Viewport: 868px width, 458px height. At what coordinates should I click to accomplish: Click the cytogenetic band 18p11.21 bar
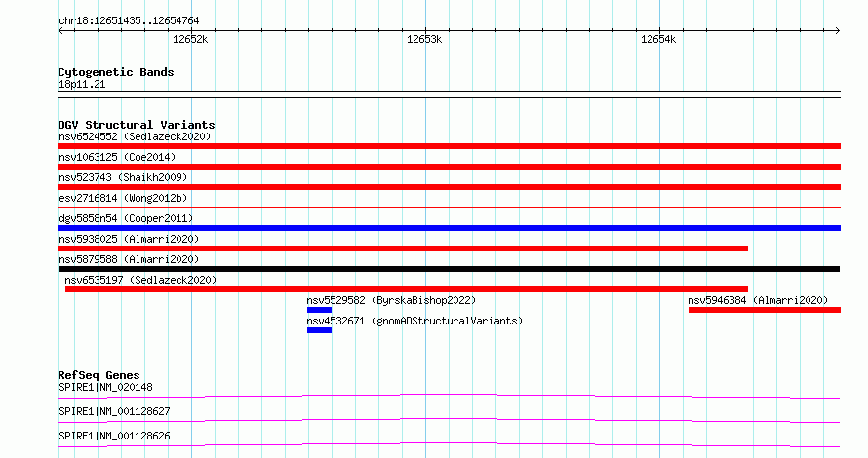pos(449,95)
